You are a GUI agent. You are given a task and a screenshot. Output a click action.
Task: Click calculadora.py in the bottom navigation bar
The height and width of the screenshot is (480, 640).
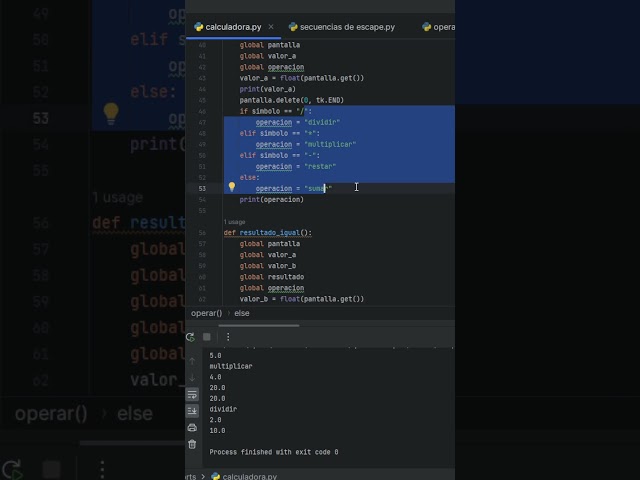click(244, 476)
